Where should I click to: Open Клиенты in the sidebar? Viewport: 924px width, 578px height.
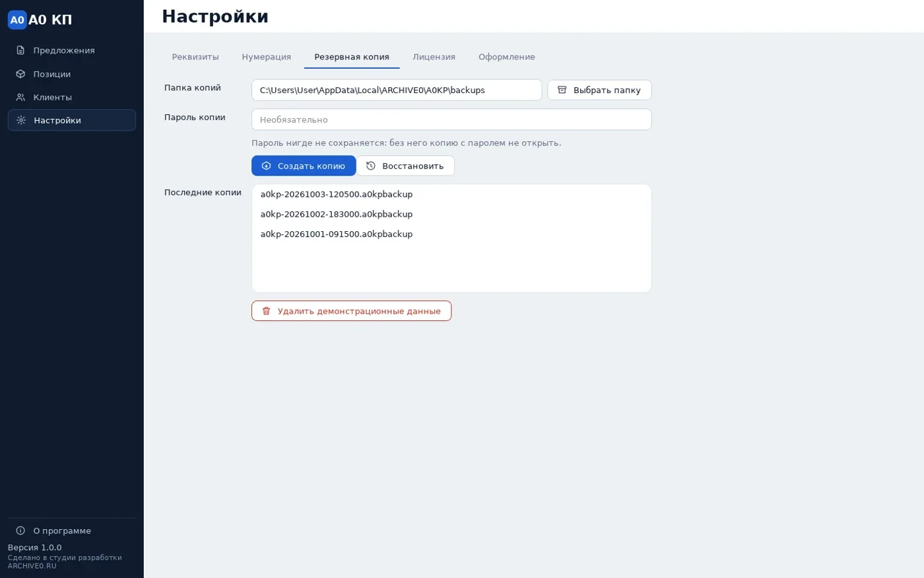pyautogui.click(x=72, y=97)
